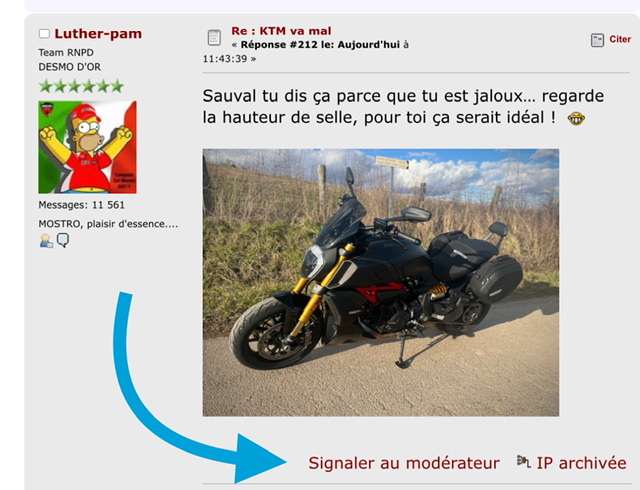Click the 'DESMO D'OR' rank label
640x490 pixels.
tap(69, 67)
